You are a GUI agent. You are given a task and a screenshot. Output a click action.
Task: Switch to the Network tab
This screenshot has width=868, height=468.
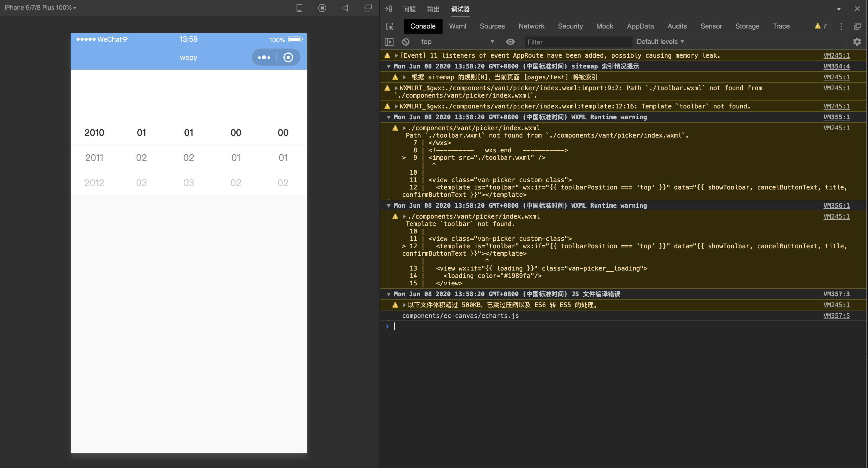pos(532,26)
